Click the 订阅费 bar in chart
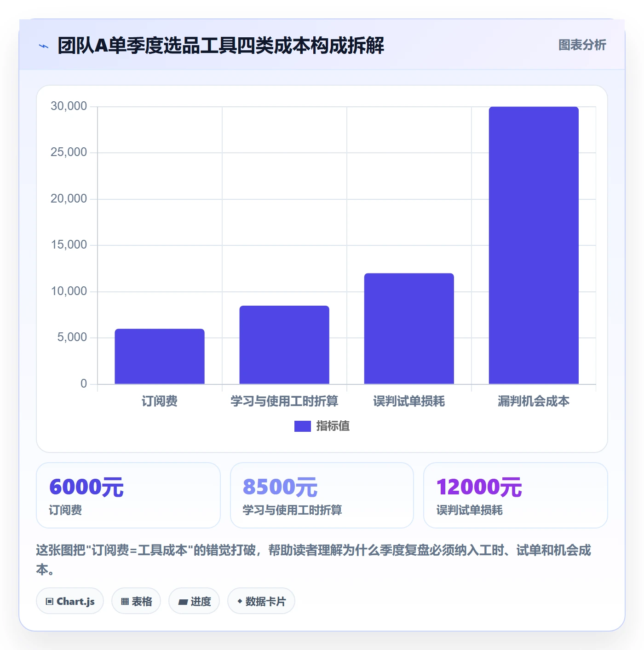644x650 pixels. 160,356
